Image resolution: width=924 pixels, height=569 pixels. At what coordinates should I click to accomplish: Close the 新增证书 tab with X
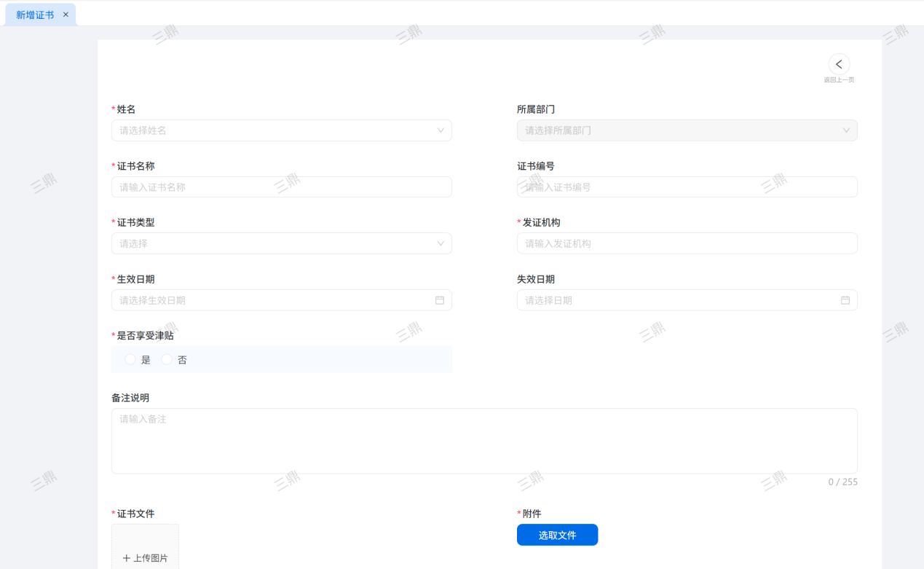[66, 15]
